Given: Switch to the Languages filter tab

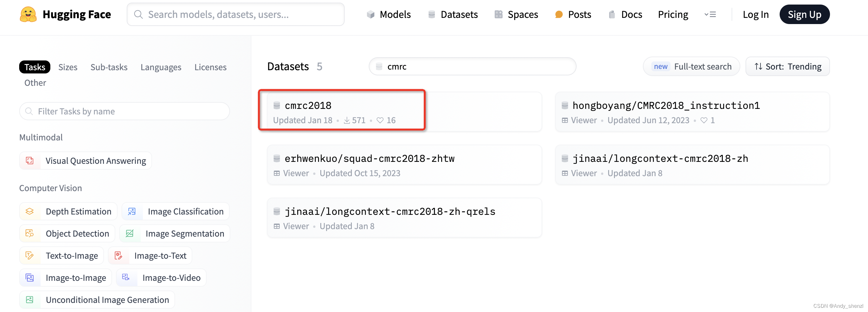Looking at the screenshot, I should click(x=161, y=67).
